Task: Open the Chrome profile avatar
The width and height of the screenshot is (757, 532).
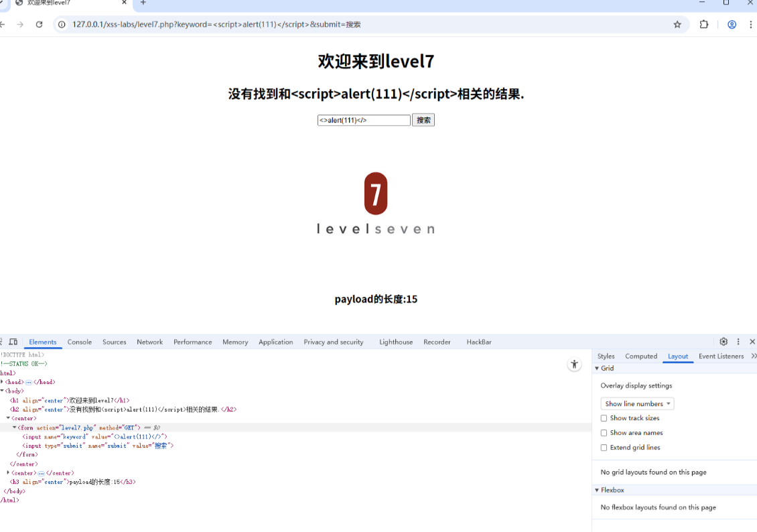Action: [x=732, y=25]
